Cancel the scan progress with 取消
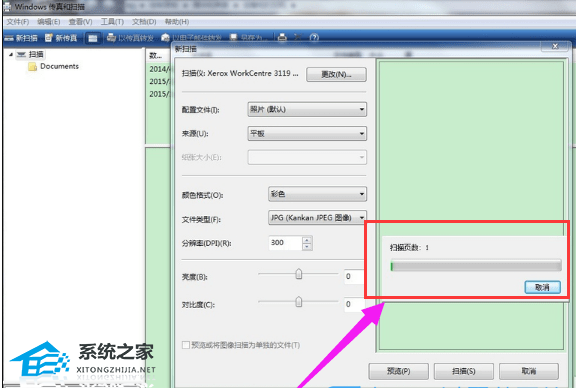576x388 pixels. [x=543, y=287]
